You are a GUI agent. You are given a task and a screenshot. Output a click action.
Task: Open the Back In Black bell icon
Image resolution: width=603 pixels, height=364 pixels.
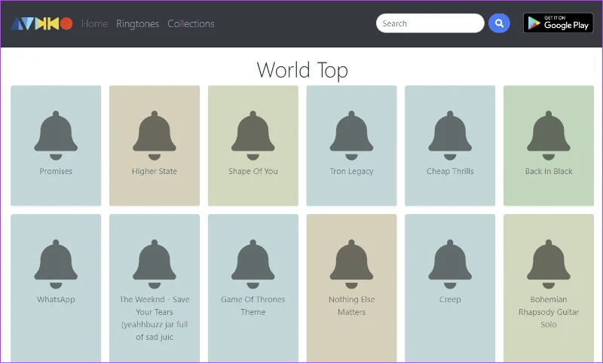549,136
